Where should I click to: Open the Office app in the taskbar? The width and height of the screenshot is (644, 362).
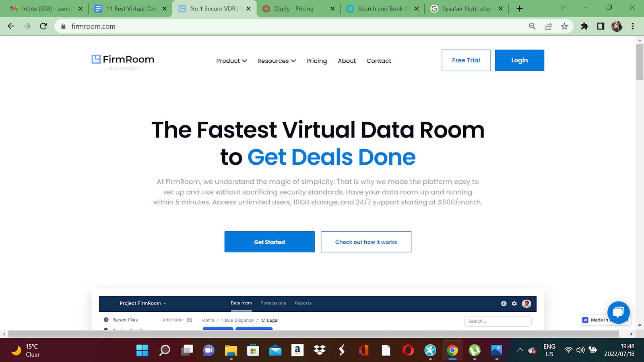click(x=364, y=350)
